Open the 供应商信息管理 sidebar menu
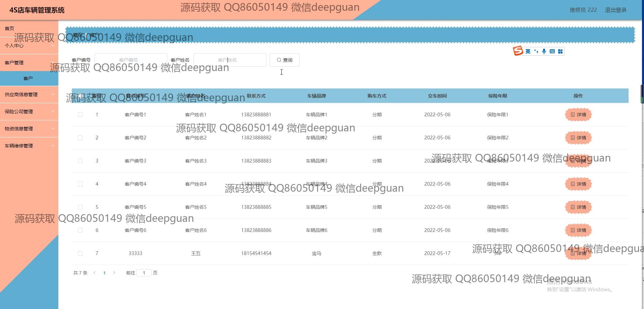Image resolution: width=644 pixels, height=309 pixels. 29,95
